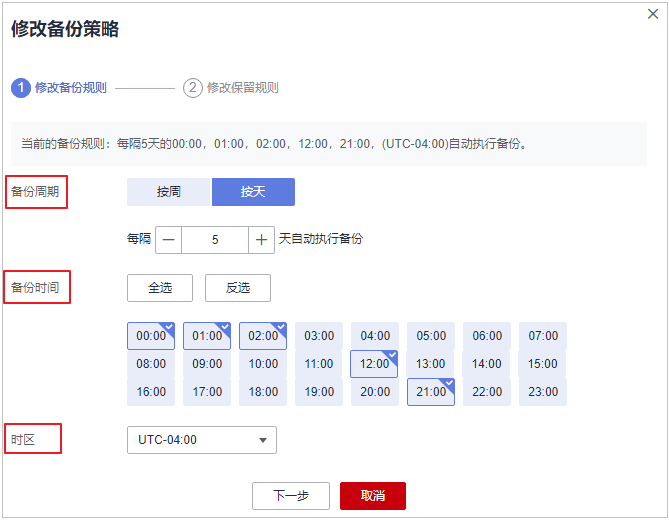Screen dimensions: 669x521
Task: Open the UTC-04:00 timezone dropdown
Action: pyautogui.click(x=201, y=440)
